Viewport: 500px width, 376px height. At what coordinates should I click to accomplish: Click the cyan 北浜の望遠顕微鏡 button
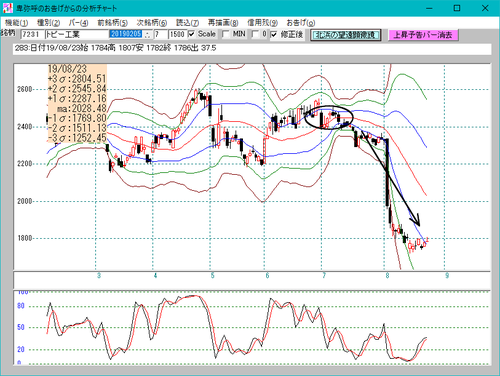(346, 35)
